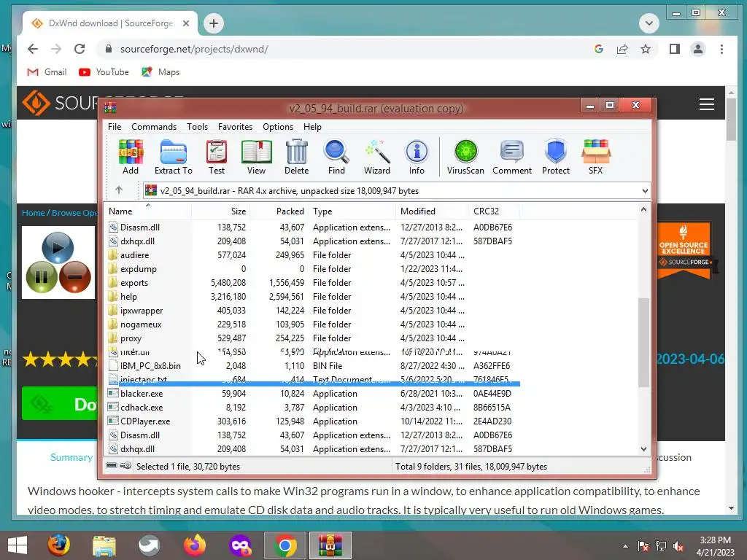Open Chrome tab search dropdown
Image resolution: width=747 pixels, height=560 pixels.
(649, 23)
